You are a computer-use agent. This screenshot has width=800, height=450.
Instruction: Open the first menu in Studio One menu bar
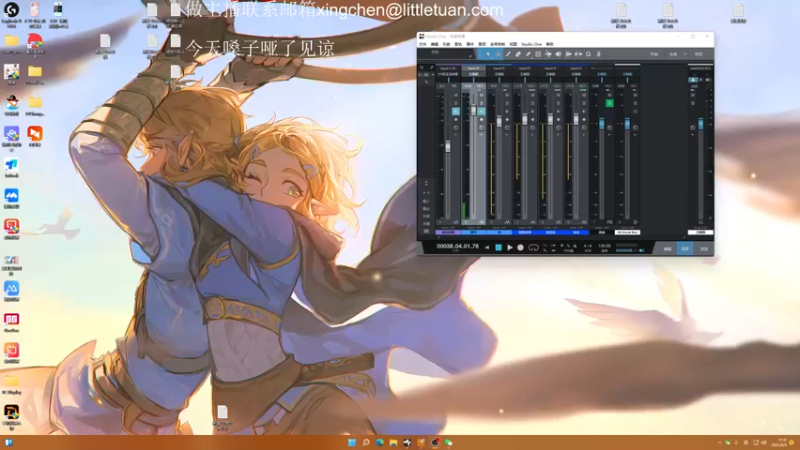pos(422,44)
